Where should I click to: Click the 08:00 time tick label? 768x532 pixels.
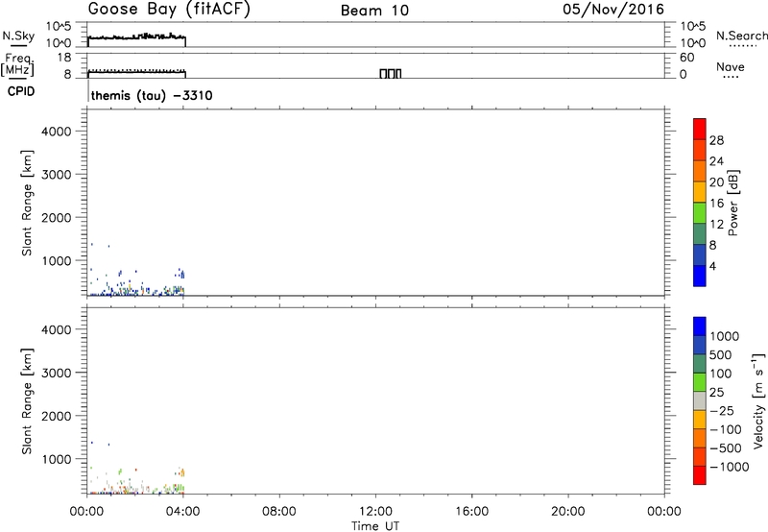pos(279,512)
